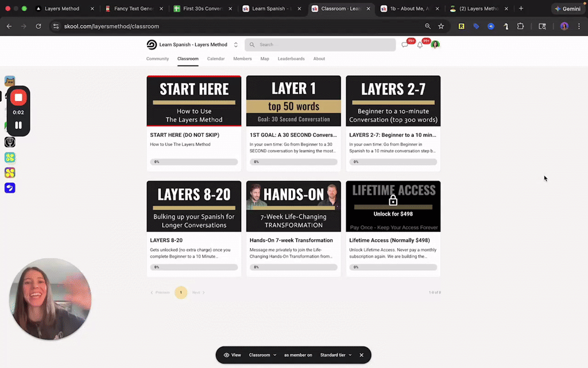Expand the Learn Spanish community switcher chevron

point(235,44)
